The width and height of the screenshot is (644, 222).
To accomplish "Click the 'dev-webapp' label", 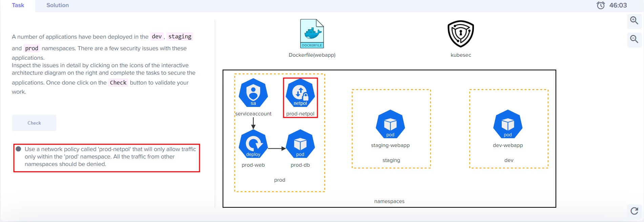I will coord(508,145).
